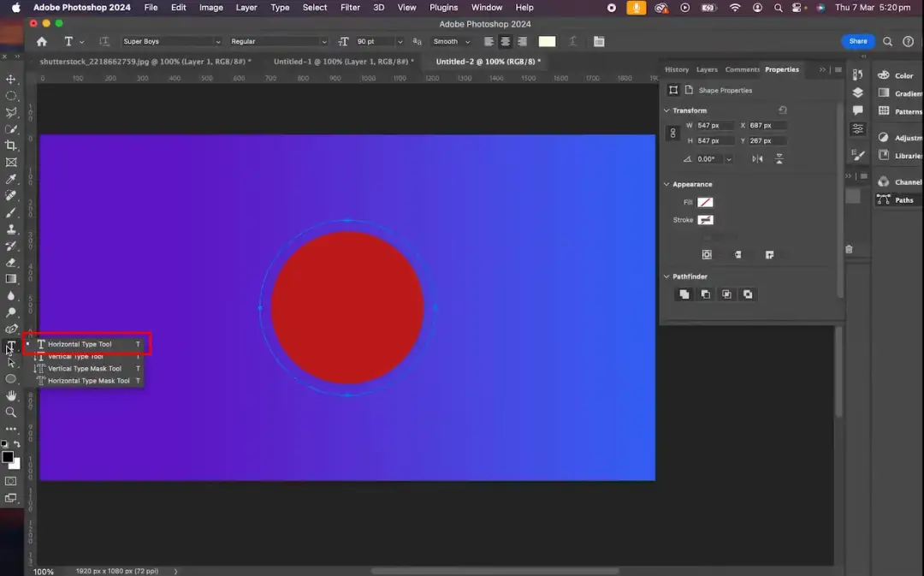
Task: Select the Move tool
Action: 11,79
